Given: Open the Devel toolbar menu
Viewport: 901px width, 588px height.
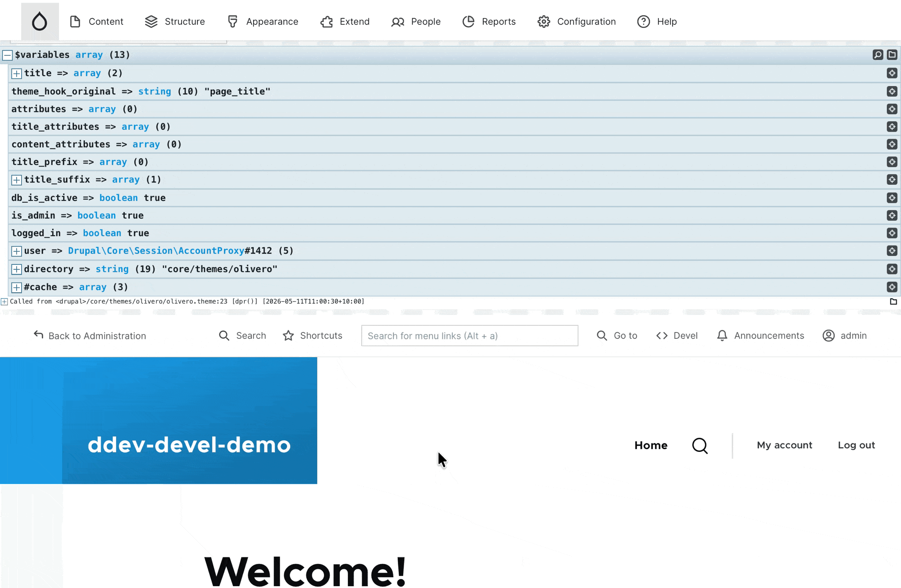Looking at the screenshot, I should (x=677, y=336).
